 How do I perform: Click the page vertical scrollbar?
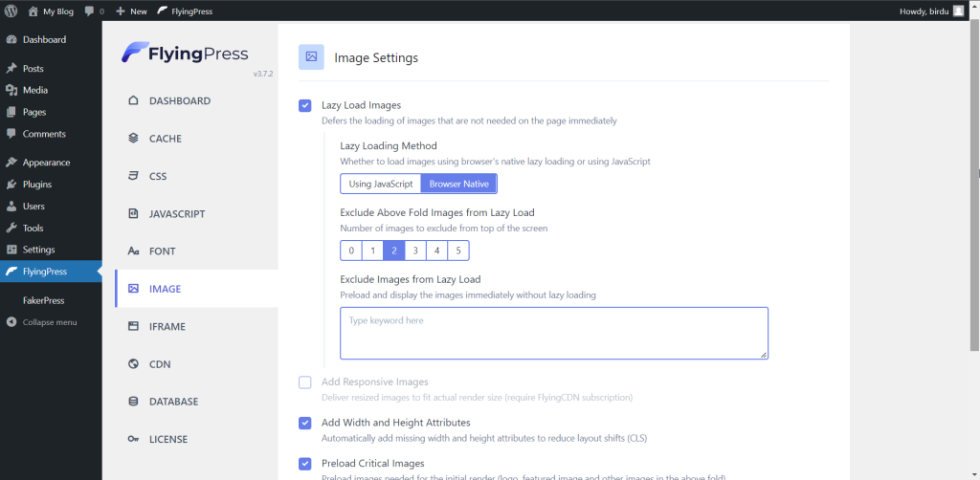tap(976, 187)
